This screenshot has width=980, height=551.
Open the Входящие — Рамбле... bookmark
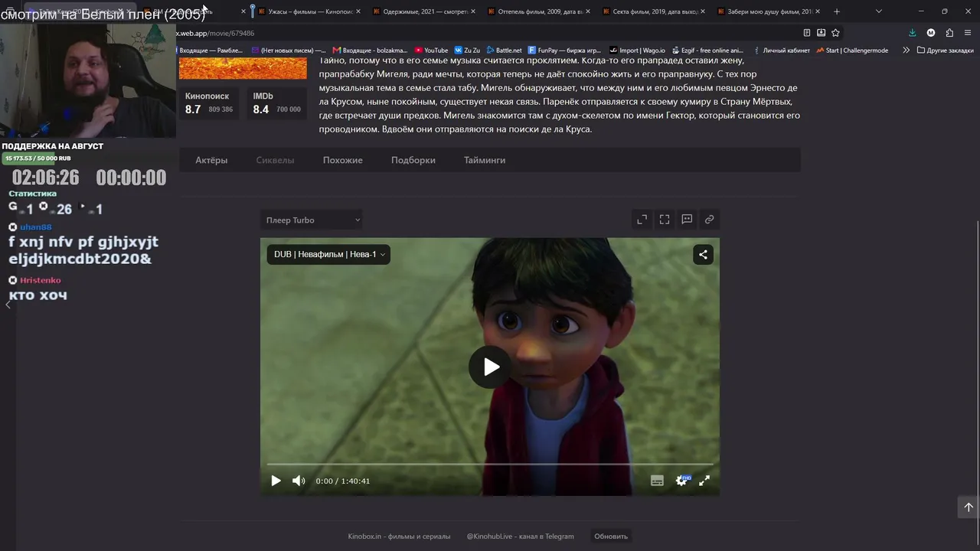(x=211, y=51)
